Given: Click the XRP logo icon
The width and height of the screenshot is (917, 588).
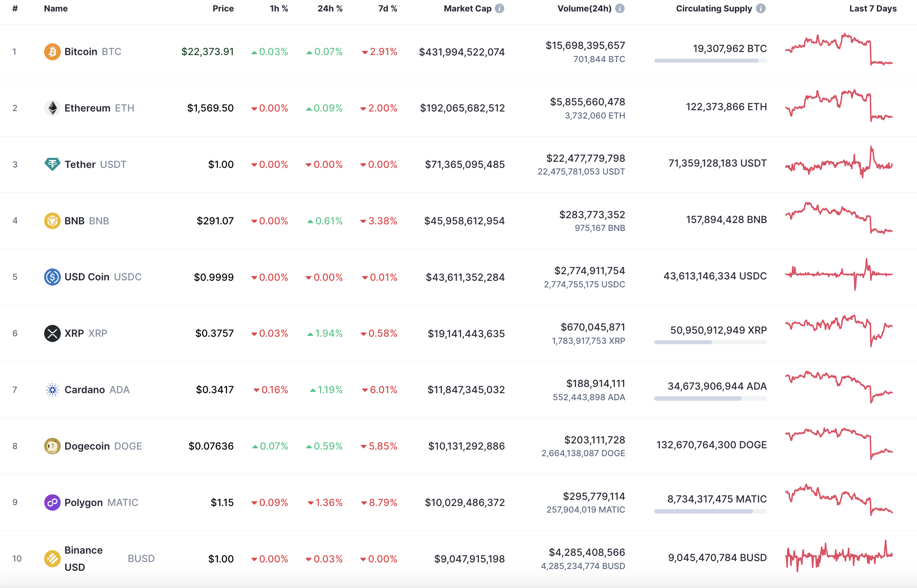Looking at the screenshot, I should click(52, 333).
